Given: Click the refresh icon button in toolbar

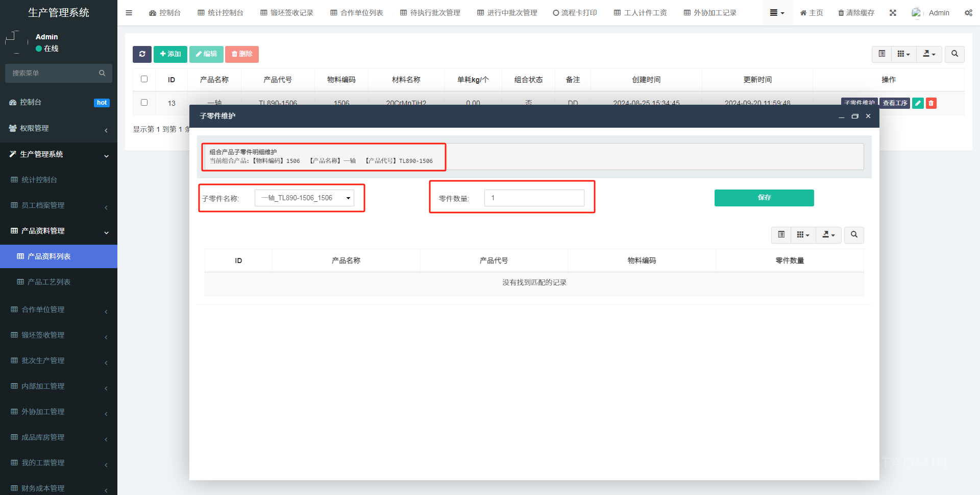Looking at the screenshot, I should [142, 54].
